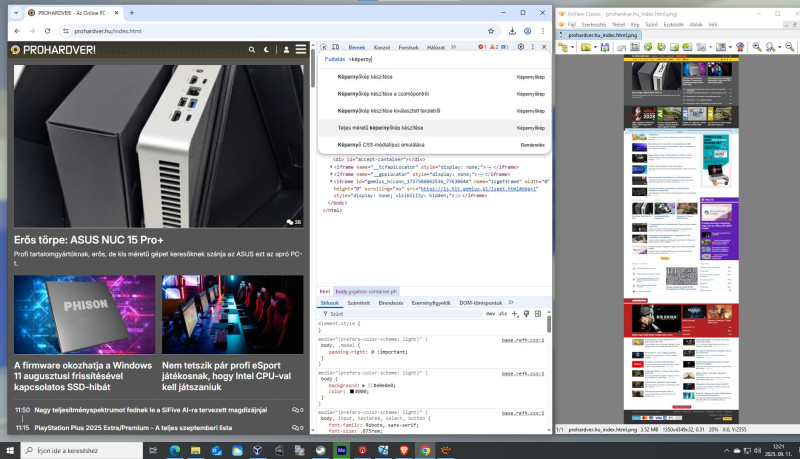Toggle DevTools device toolbar emulation
800x459 pixels.
(335, 47)
